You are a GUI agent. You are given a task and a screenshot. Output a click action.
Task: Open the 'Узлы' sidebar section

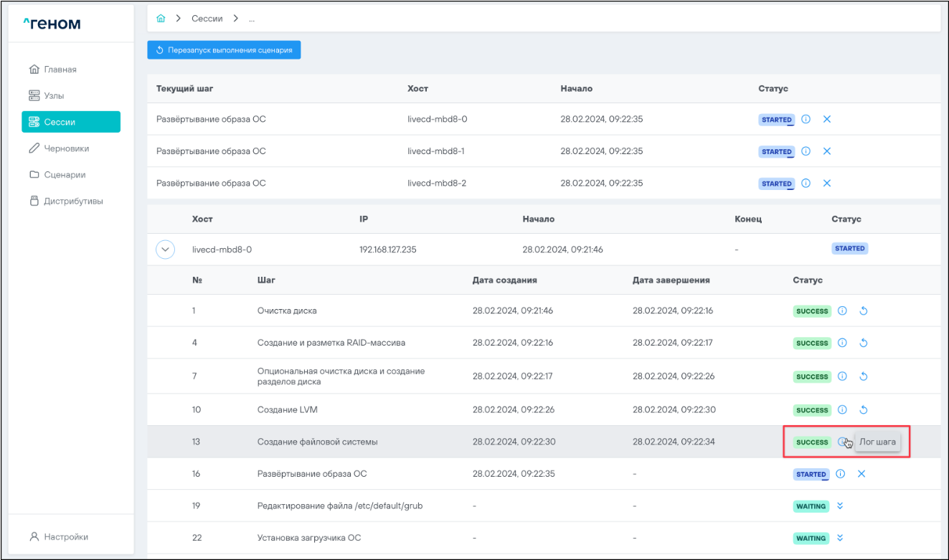coord(55,95)
